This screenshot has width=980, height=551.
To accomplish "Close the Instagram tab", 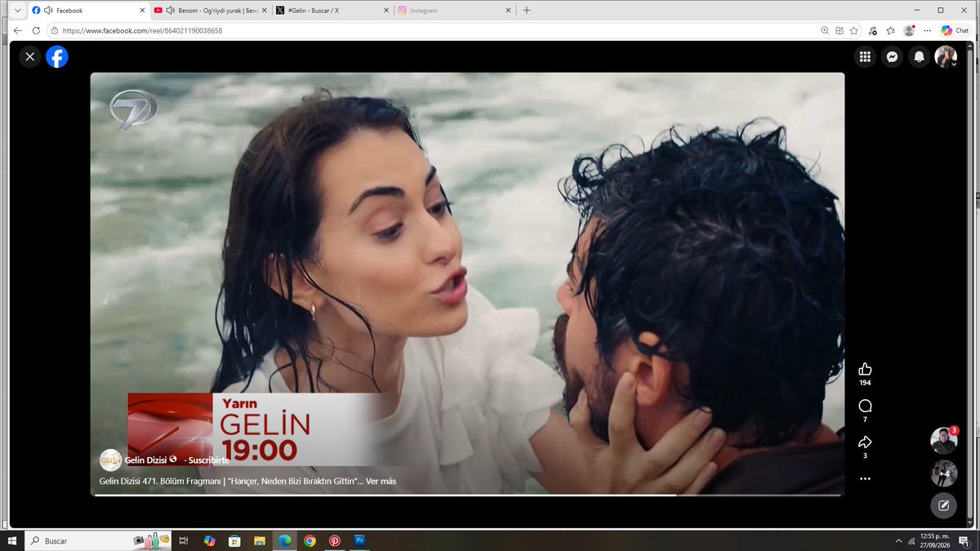I will click(x=508, y=11).
